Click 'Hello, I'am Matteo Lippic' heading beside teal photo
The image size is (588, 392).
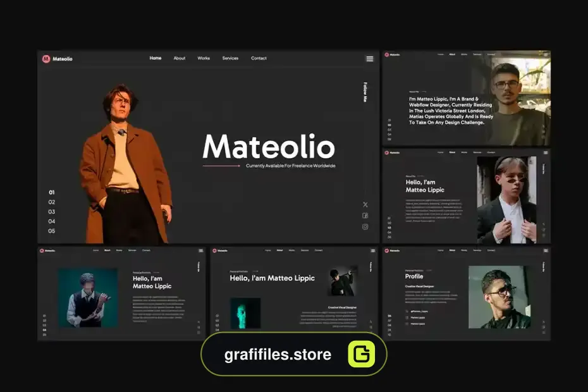(152, 282)
